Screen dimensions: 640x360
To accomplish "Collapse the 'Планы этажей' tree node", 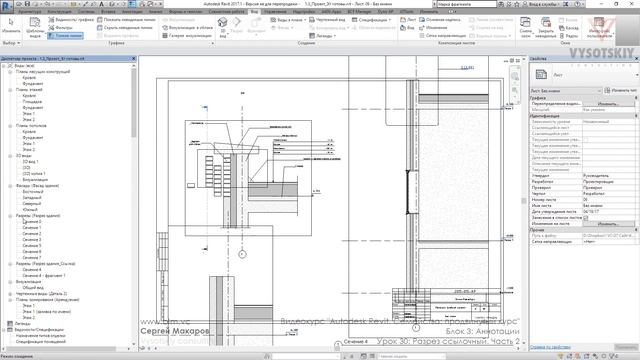I will [x=10, y=89].
